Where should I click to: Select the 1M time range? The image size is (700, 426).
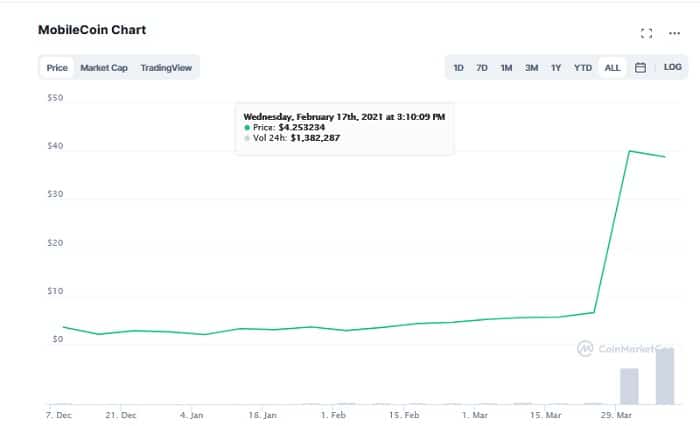pyautogui.click(x=506, y=68)
